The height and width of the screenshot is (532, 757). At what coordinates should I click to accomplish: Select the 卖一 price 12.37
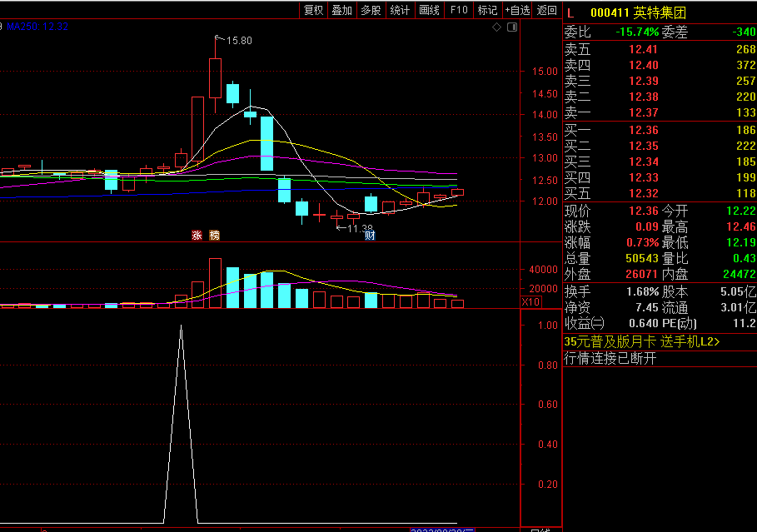point(643,113)
